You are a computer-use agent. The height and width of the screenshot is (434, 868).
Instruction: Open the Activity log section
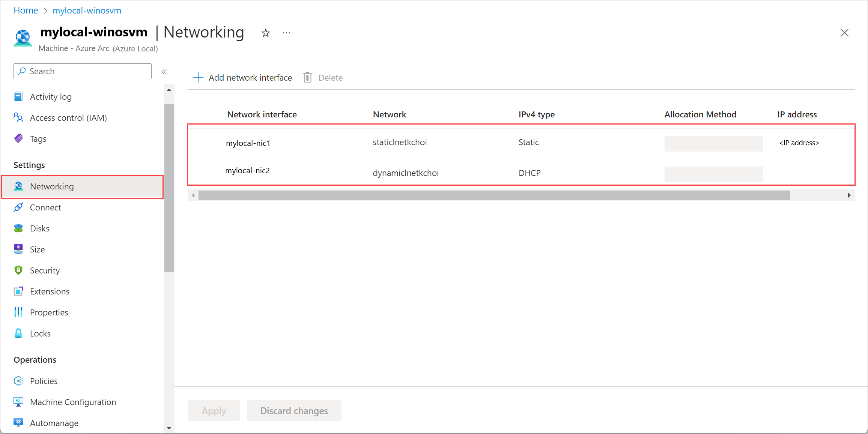pyautogui.click(x=51, y=96)
